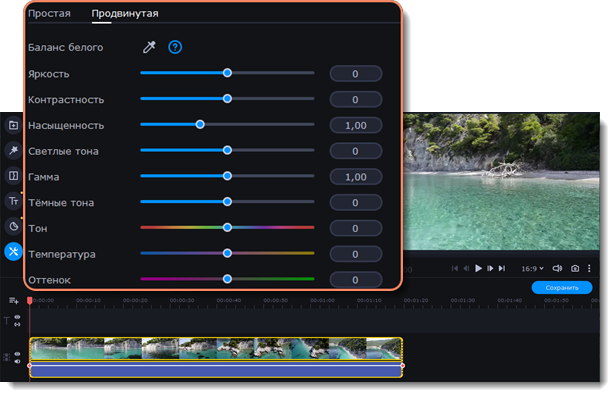Open the 16:9 aspect ratio dropdown
615x397 pixels.
point(532,268)
